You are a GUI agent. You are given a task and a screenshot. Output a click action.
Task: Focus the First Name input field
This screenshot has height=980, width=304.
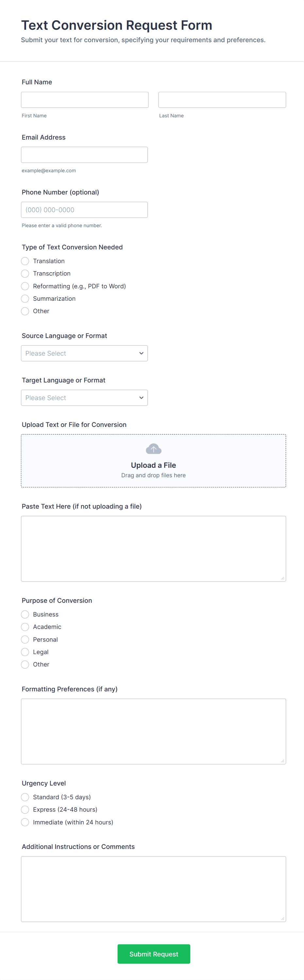[84, 100]
